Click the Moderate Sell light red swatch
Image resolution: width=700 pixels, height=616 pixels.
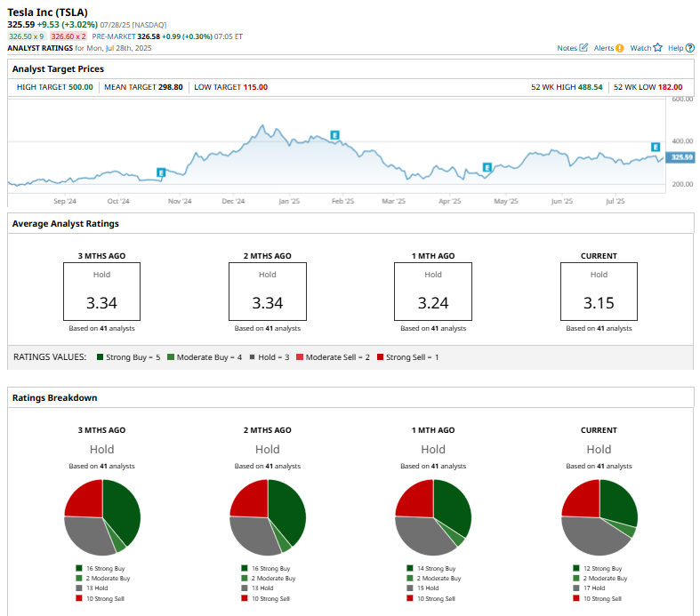coord(300,356)
